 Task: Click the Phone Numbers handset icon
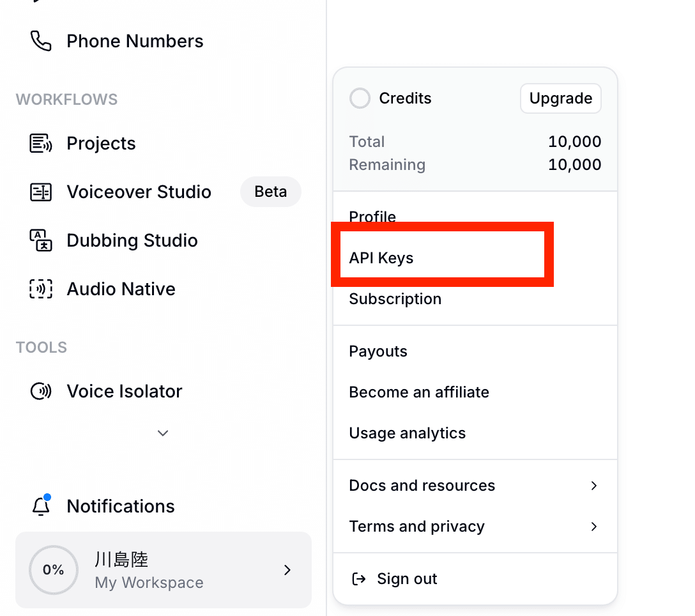coord(41,42)
